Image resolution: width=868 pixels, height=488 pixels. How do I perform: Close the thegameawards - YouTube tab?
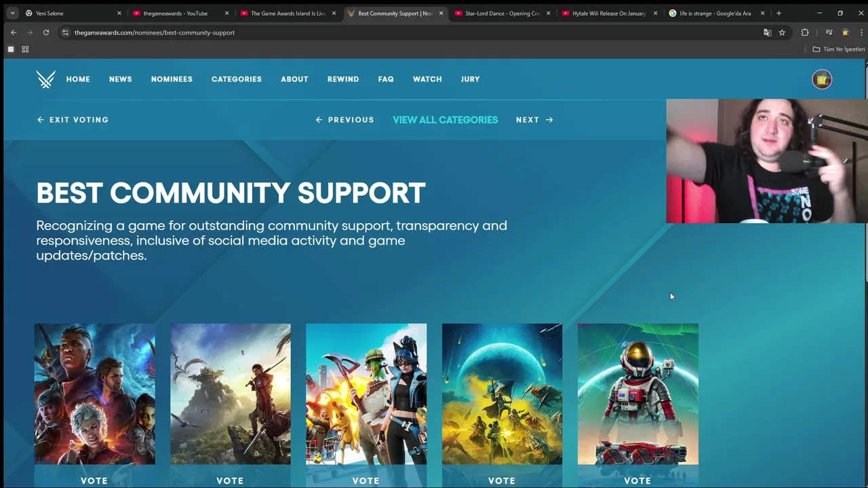tap(226, 13)
